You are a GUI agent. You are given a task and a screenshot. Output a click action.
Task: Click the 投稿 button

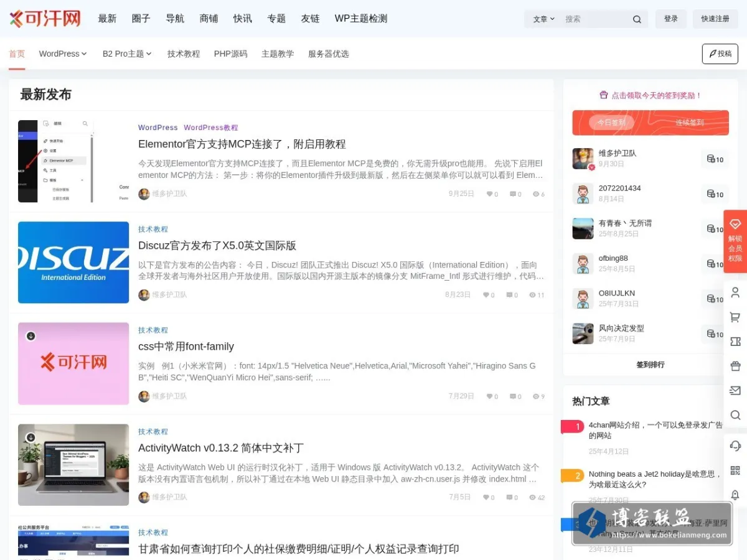tap(720, 54)
